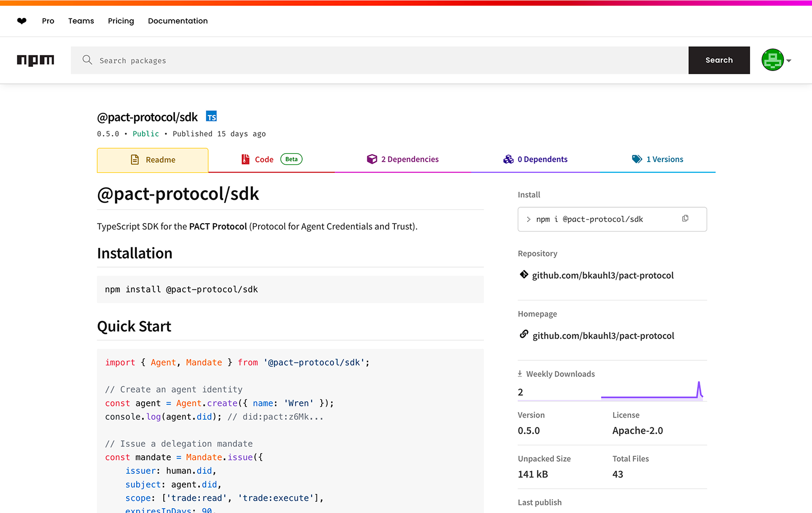The image size is (812, 513).
Task: Click the 'Quick Start' heading
Action: [134, 326]
